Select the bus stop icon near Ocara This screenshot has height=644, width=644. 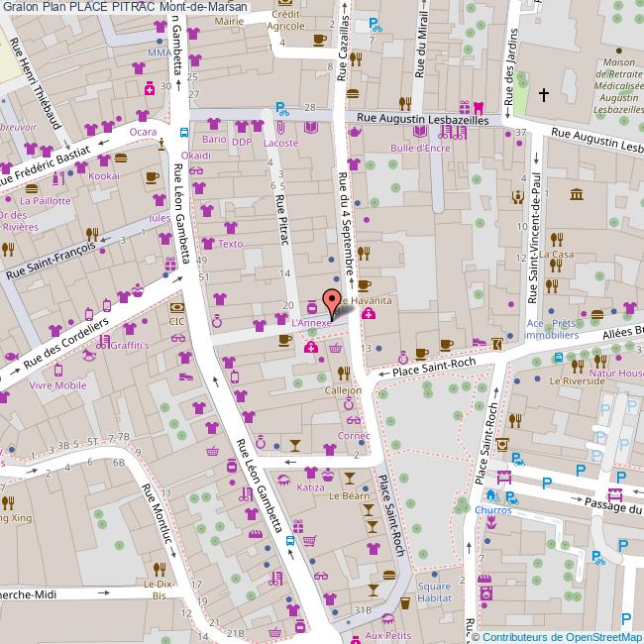pos(184,133)
